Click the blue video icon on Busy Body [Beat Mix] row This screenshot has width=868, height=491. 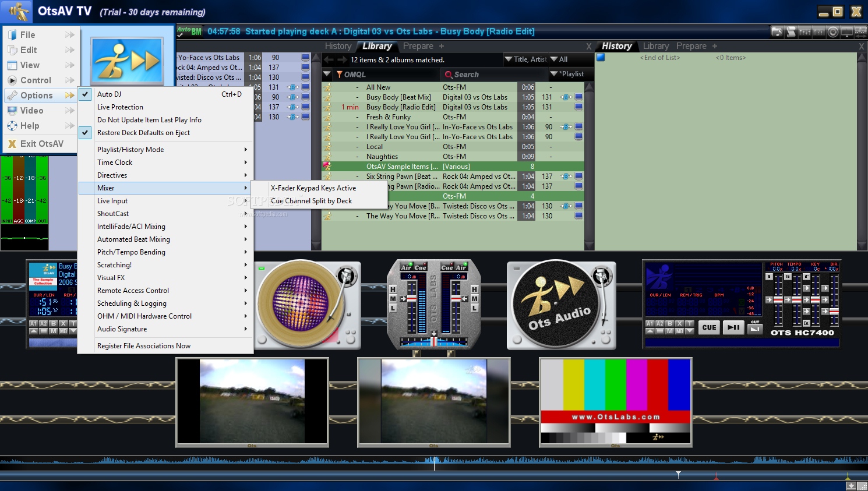click(x=578, y=97)
